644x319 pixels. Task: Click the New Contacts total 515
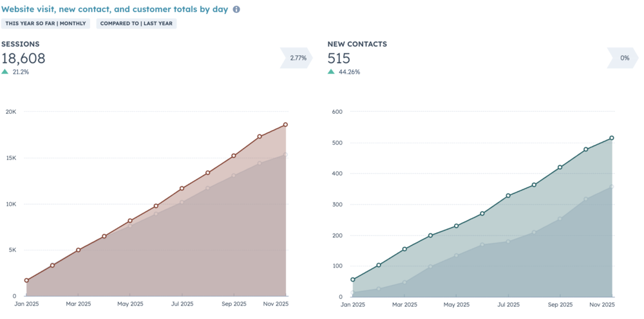[339, 59]
